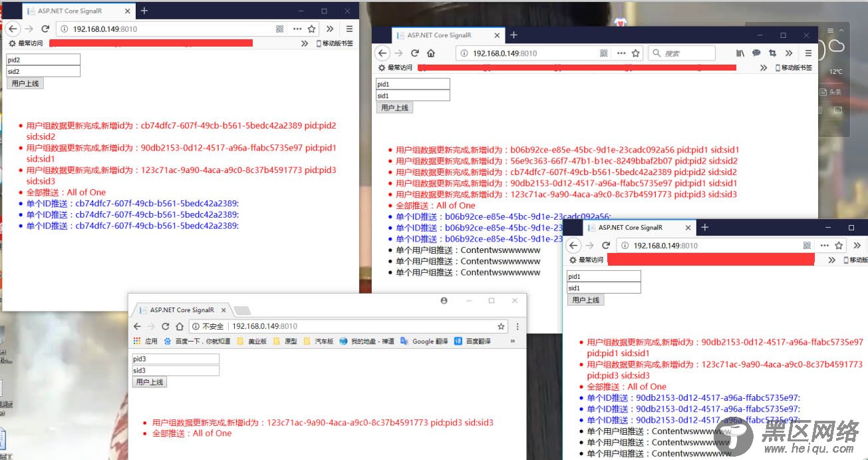
Task: Open Google 翻译 bookmark in Chrome
Action: coord(424,341)
